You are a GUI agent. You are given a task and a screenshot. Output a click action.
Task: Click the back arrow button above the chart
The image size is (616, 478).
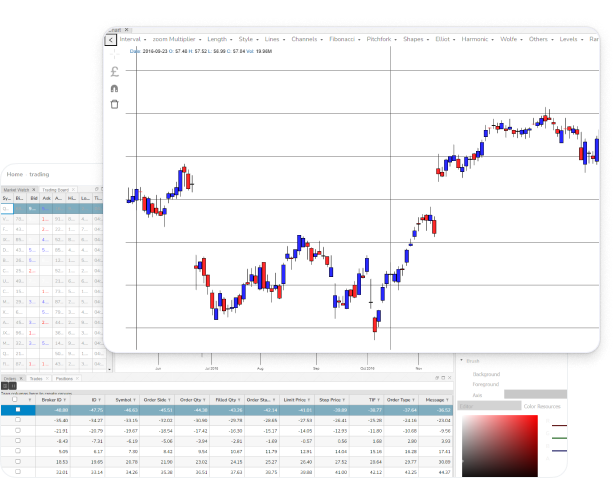coord(112,39)
